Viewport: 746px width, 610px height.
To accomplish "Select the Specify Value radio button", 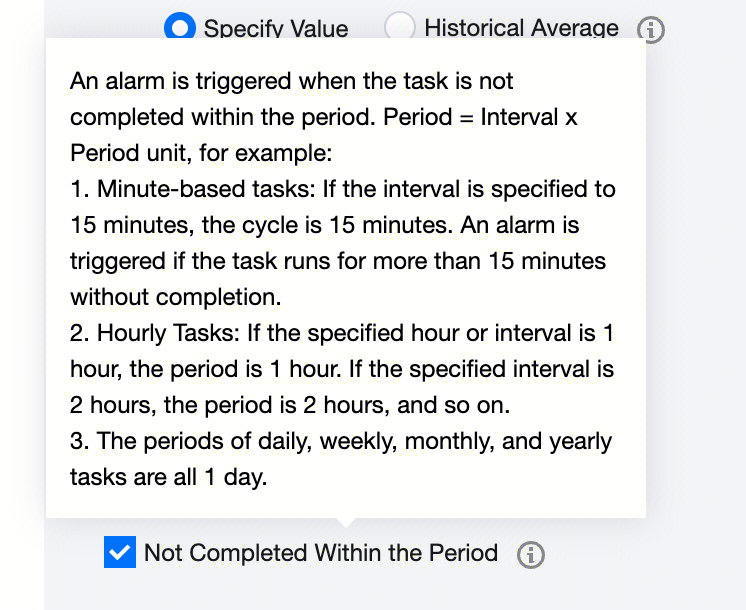I will (180, 28).
